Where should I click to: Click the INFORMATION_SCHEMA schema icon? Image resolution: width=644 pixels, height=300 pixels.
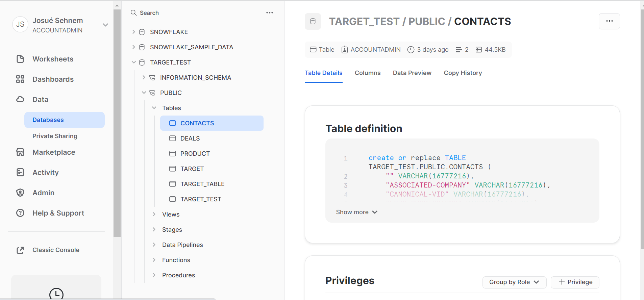[152, 78]
